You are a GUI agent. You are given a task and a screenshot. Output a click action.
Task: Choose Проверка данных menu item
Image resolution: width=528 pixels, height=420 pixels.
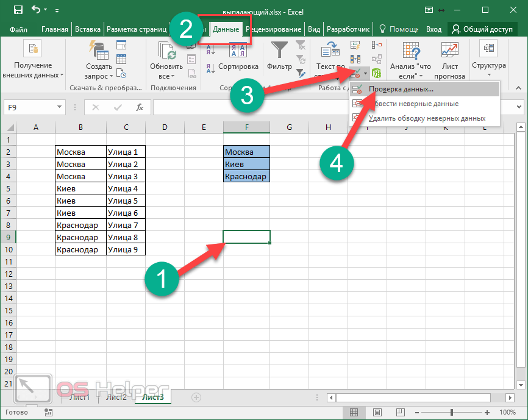(401, 89)
